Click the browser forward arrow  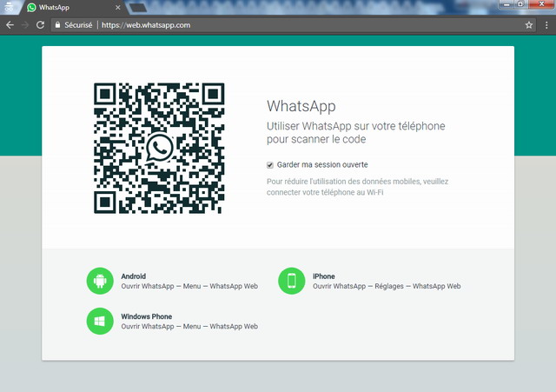click(x=25, y=25)
